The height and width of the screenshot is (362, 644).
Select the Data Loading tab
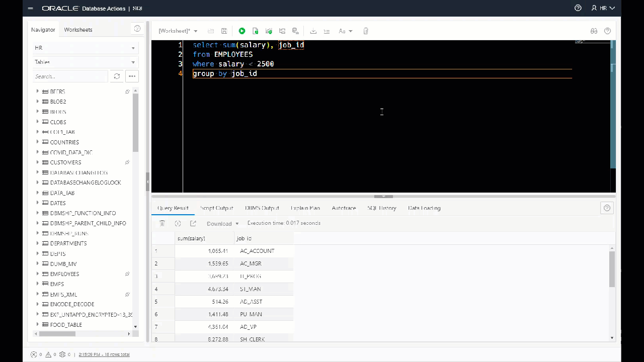424,208
